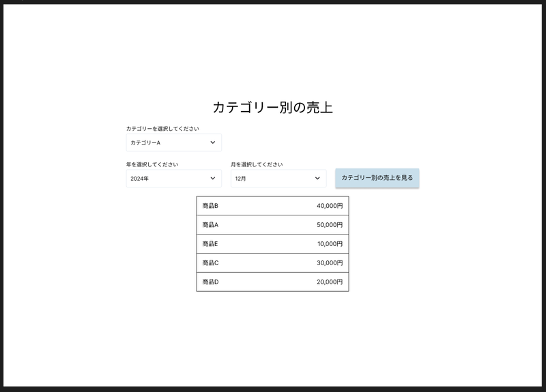Image resolution: width=546 pixels, height=392 pixels.
Task: Click the 10,000円 amount cell
Action: [330, 244]
